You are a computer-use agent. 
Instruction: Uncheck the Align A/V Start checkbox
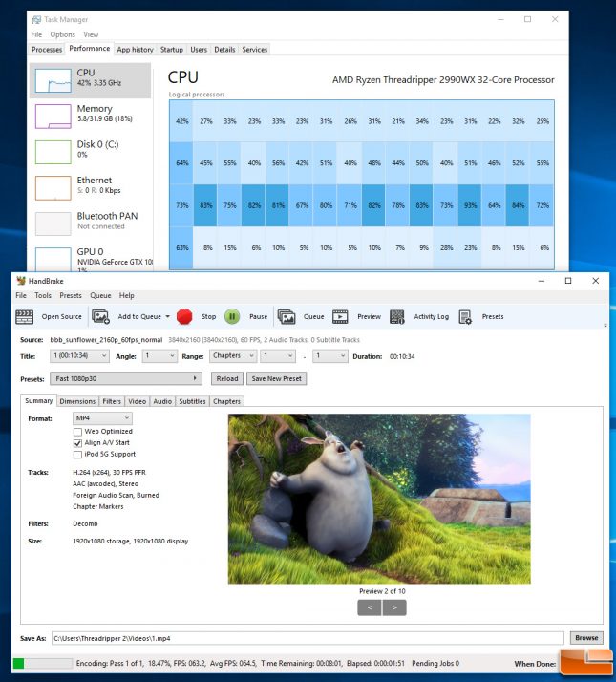[77, 443]
